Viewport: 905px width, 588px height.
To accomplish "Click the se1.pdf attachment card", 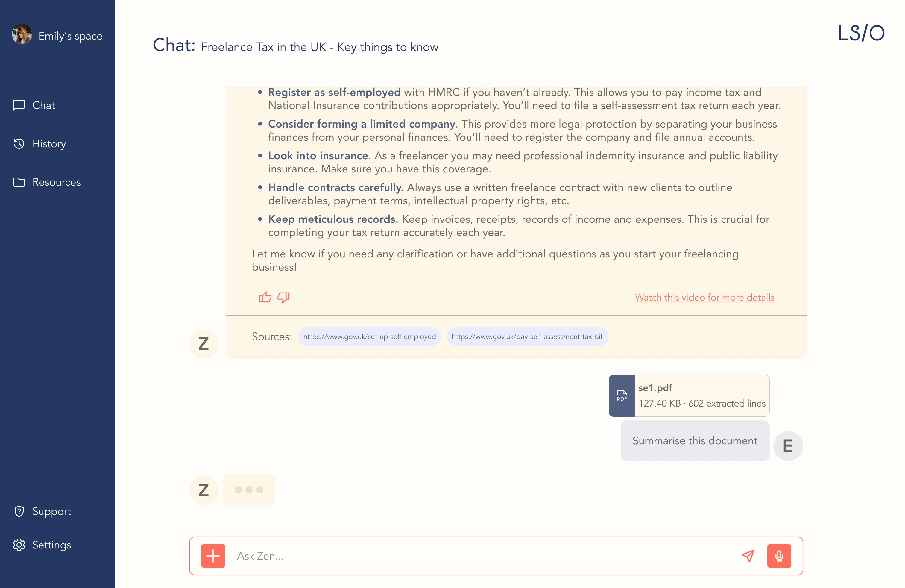I will [701, 396].
